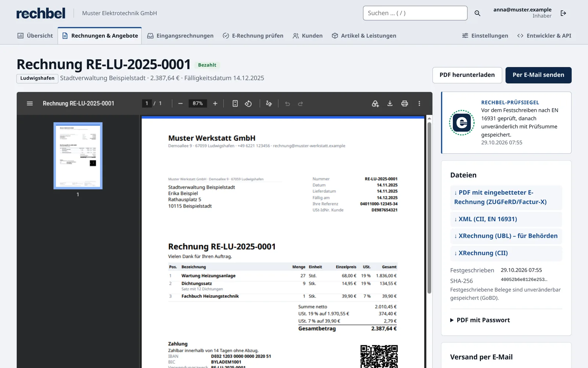
Task: Click the 87% zoom level field
Action: [x=198, y=103]
